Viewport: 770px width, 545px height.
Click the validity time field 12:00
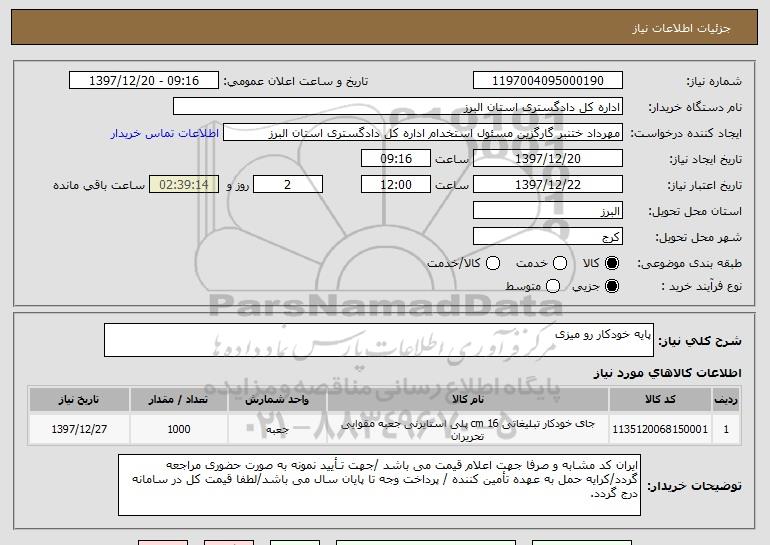tap(396, 185)
